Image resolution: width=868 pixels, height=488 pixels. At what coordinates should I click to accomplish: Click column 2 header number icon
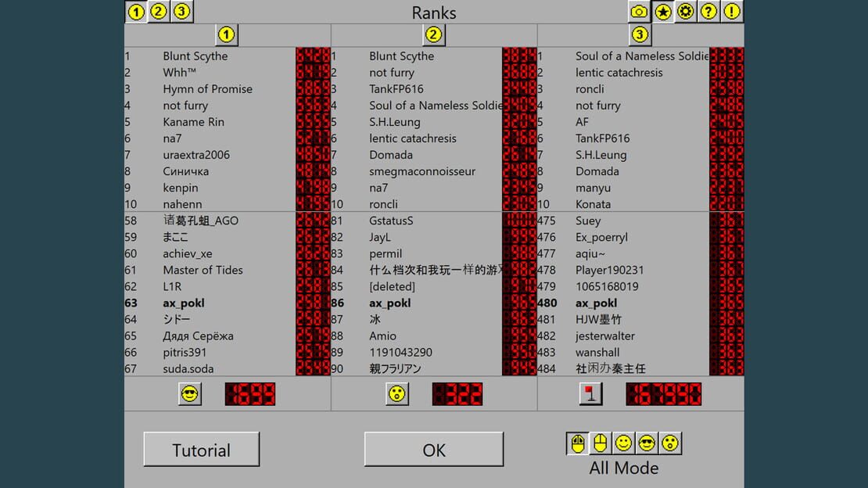click(x=433, y=35)
